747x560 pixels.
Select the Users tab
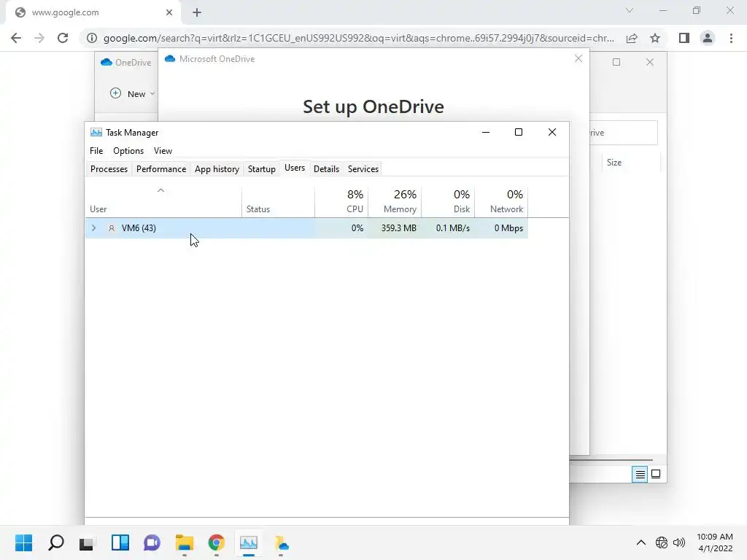pos(295,168)
